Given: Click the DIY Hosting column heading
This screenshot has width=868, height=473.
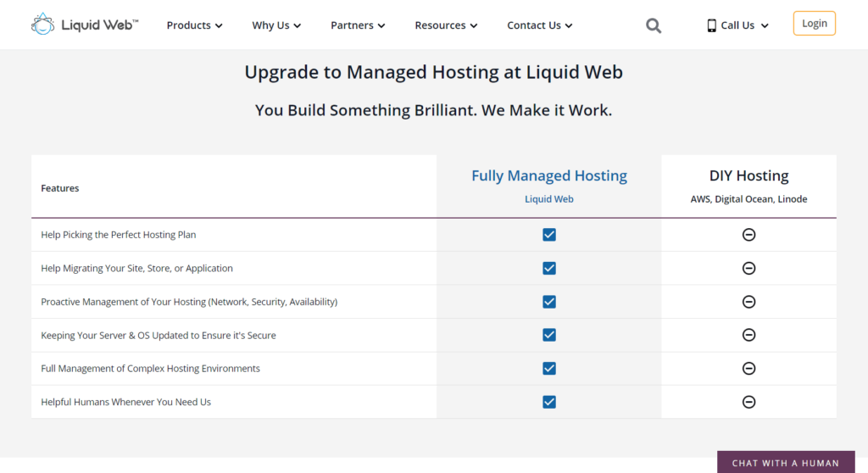Looking at the screenshot, I should click(x=749, y=175).
